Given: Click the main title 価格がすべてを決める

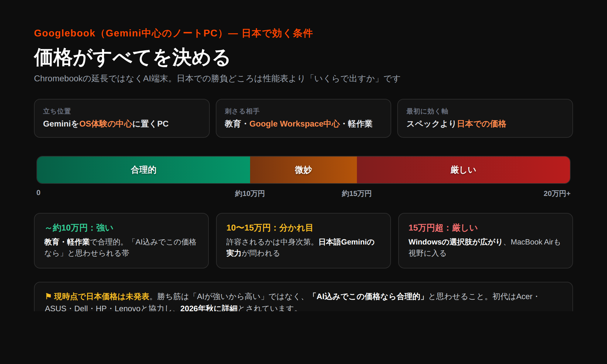Looking at the screenshot, I should click(132, 58).
